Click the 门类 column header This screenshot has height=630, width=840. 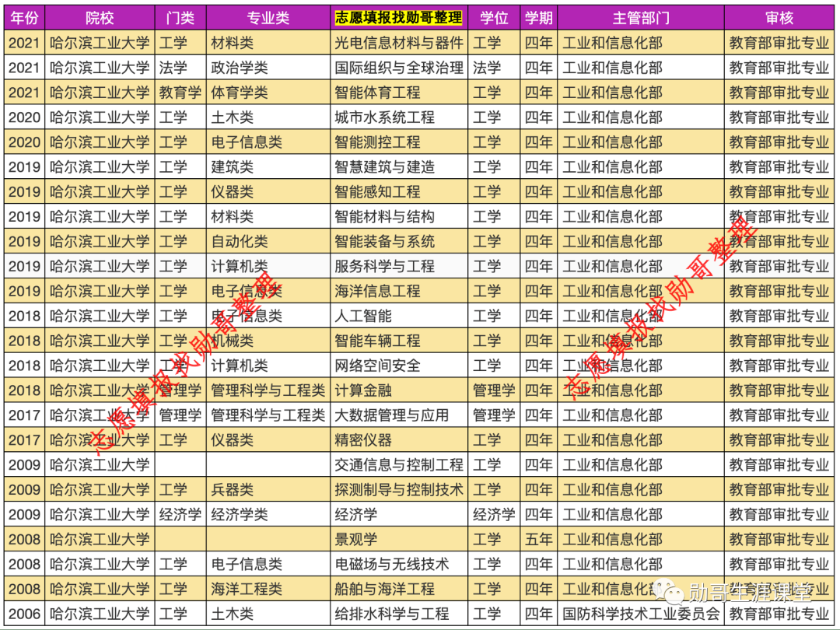(180, 18)
